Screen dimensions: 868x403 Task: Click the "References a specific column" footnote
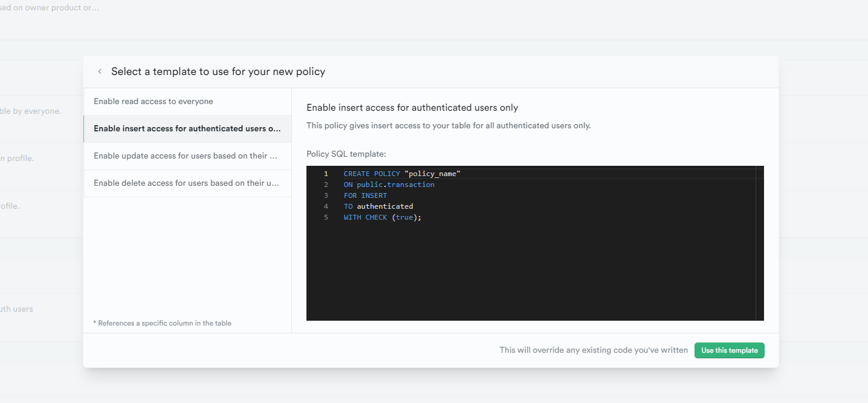coord(162,323)
